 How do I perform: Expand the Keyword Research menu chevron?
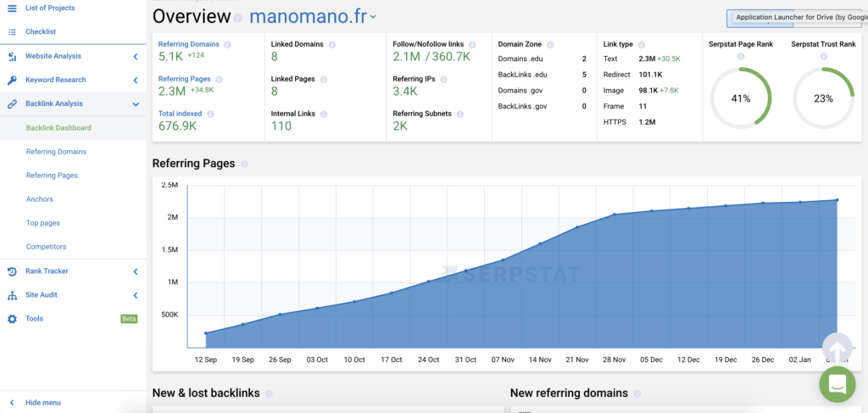pos(136,81)
